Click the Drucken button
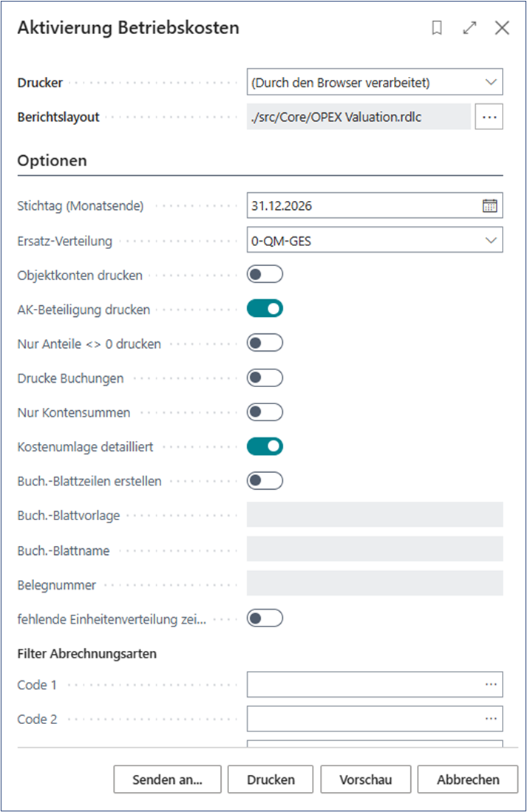 [x=271, y=779]
